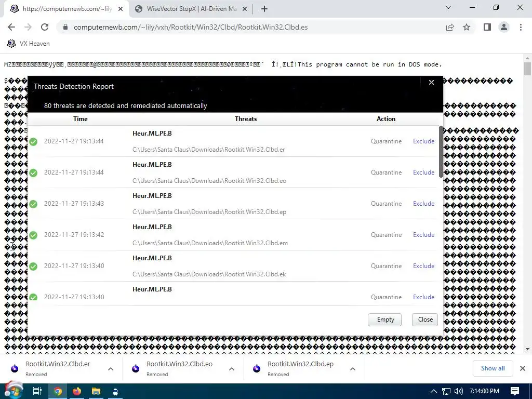Expand options for Rootkit.Win32.Clbd.er download

pyautogui.click(x=111, y=369)
